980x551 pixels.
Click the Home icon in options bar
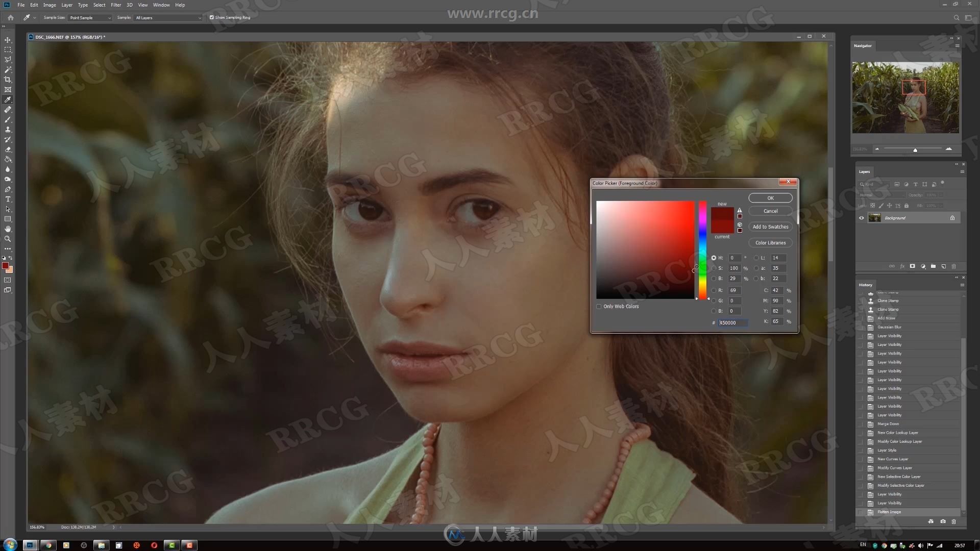(x=10, y=17)
